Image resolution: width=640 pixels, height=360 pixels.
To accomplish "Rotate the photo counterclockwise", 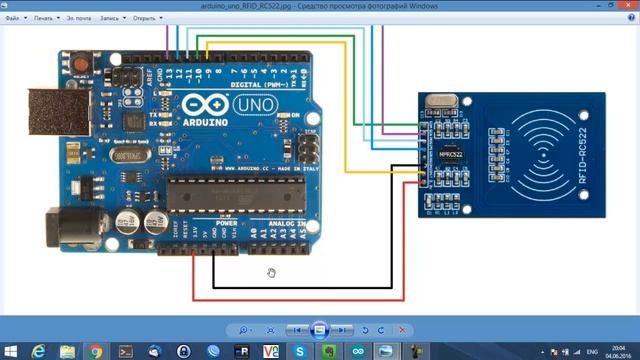I will pyautogui.click(x=365, y=330).
